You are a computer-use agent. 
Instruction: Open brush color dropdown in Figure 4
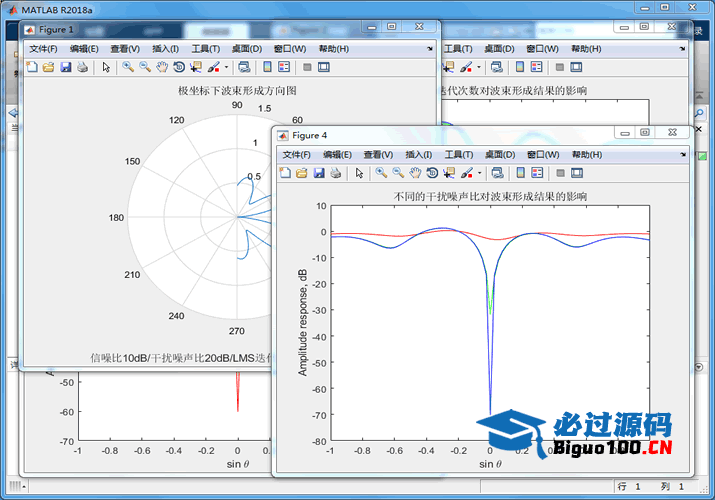pos(479,173)
